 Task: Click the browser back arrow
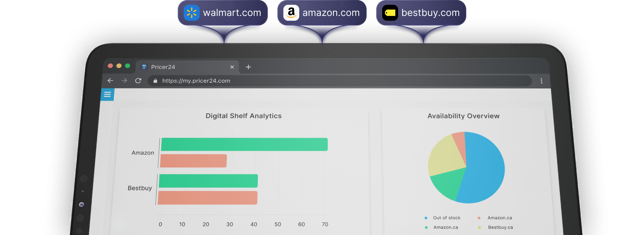click(110, 80)
